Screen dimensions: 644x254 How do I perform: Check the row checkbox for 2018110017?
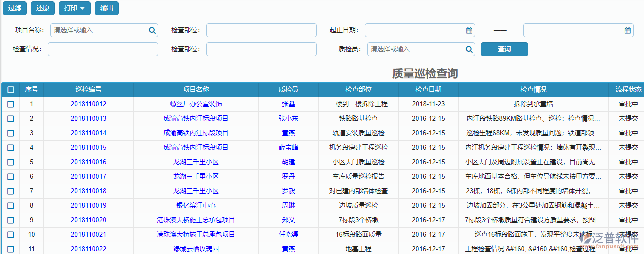point(10,177)
